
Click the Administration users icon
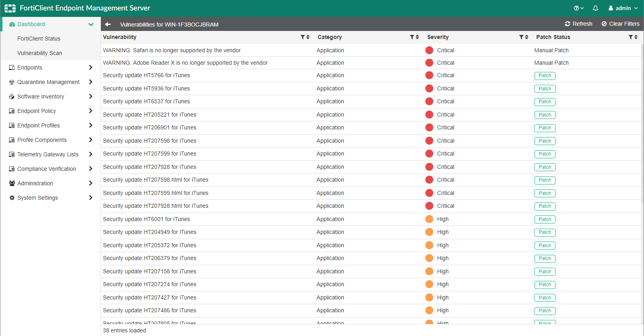[x=12, y=183]
